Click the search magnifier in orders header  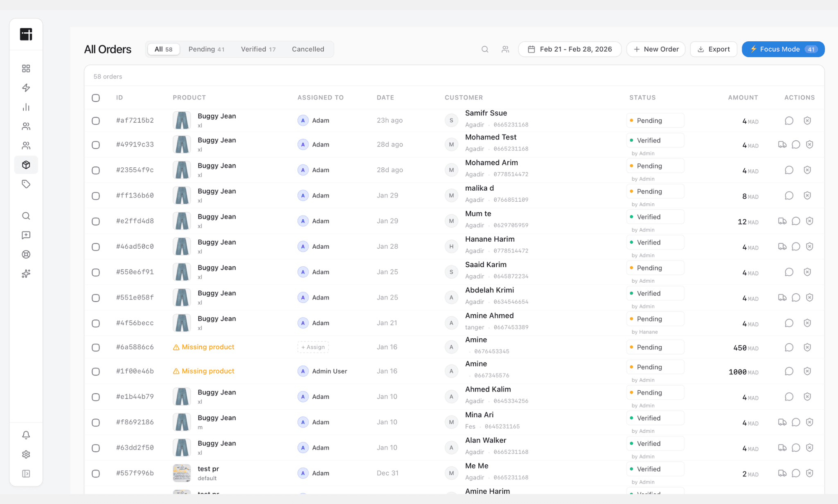coord(485,49)
